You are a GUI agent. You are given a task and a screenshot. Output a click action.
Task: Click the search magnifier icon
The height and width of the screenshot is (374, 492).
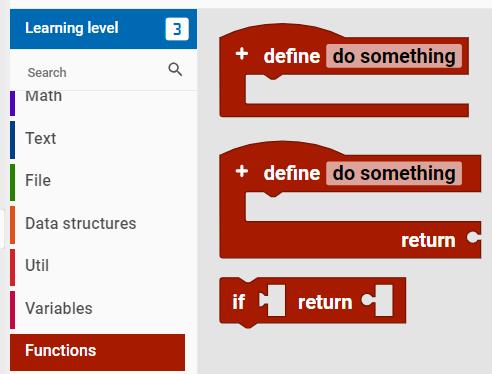point(175,70)
